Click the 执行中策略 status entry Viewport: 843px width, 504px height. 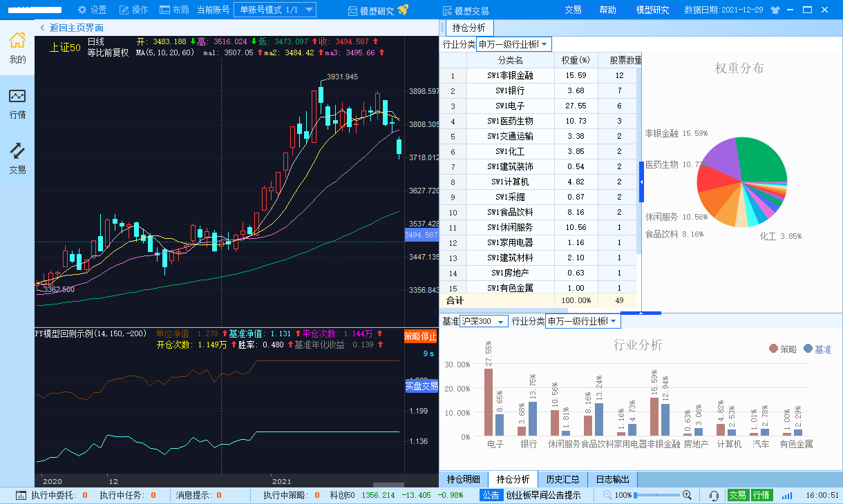(x=291, y=495)
